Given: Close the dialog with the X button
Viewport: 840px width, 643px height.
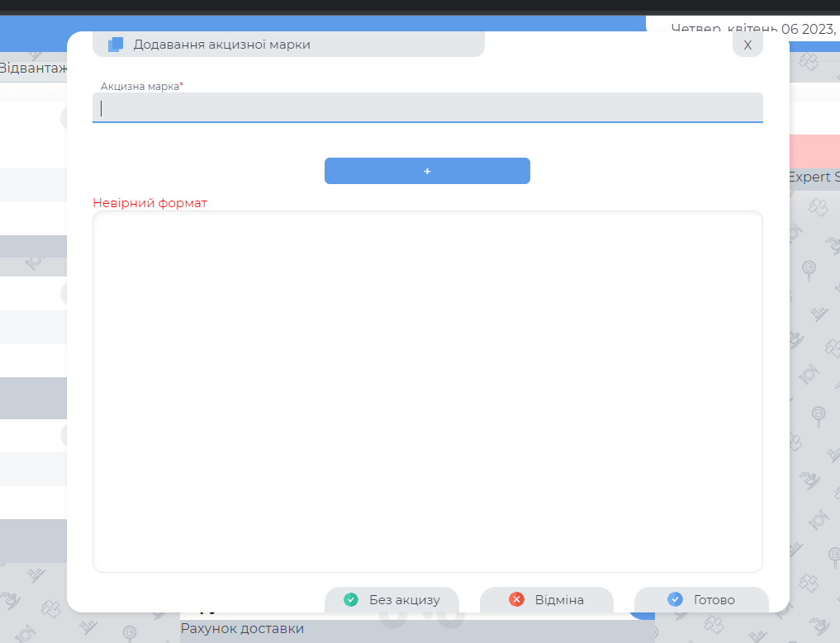Looking at the screenshot, I should (x=747, y=45).
